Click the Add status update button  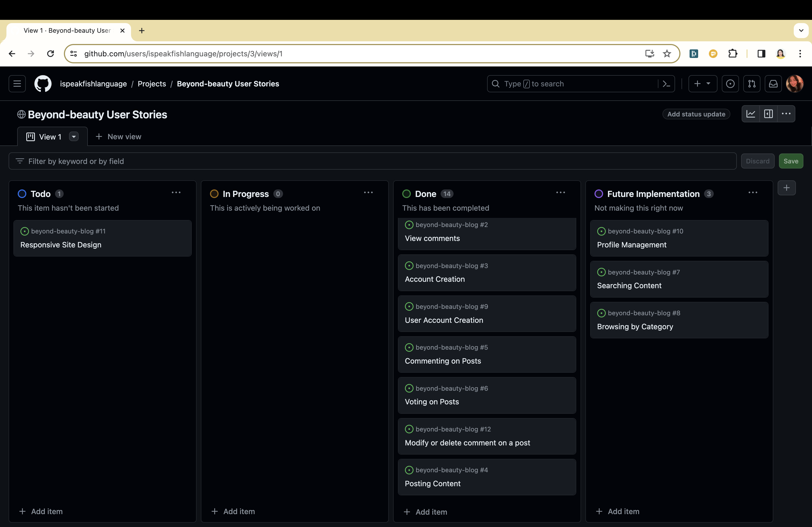tap(696, 114)
